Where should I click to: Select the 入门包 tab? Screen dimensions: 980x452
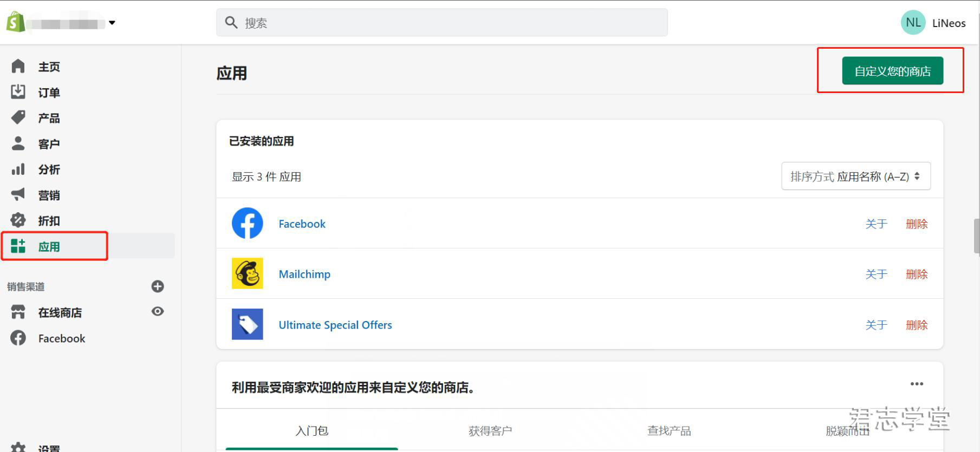[x=311, y=431]
